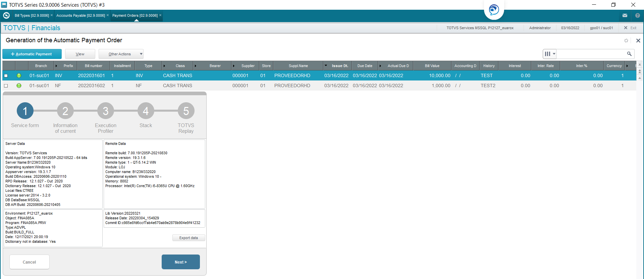Click the TOTVS home logo icon

[x=6, y=15]
